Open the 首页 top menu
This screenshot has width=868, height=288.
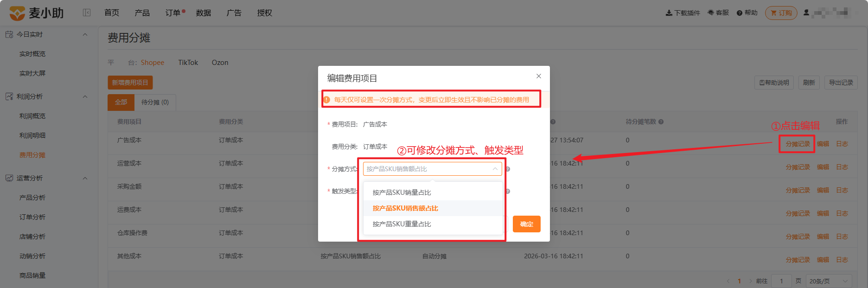coord(112,13)
